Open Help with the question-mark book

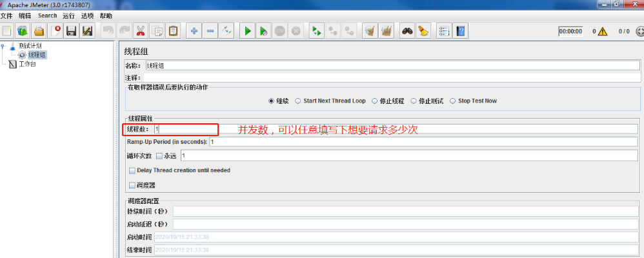click(x=460, y=31)
